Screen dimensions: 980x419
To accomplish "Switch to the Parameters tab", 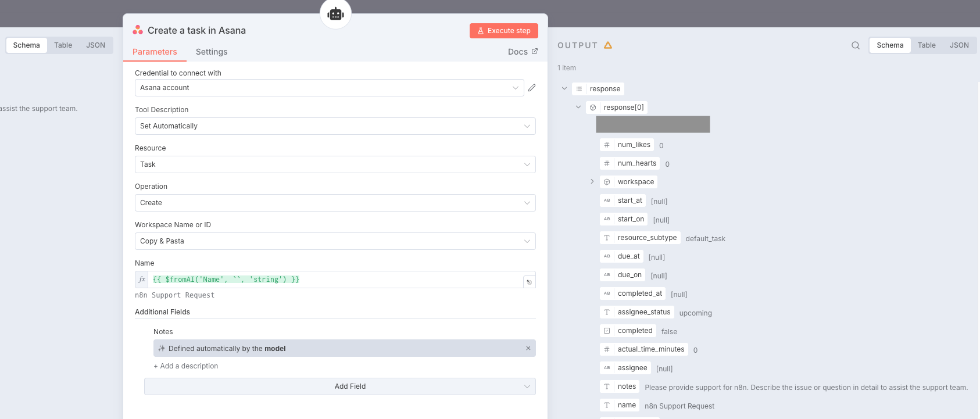I will click(155, 52).
